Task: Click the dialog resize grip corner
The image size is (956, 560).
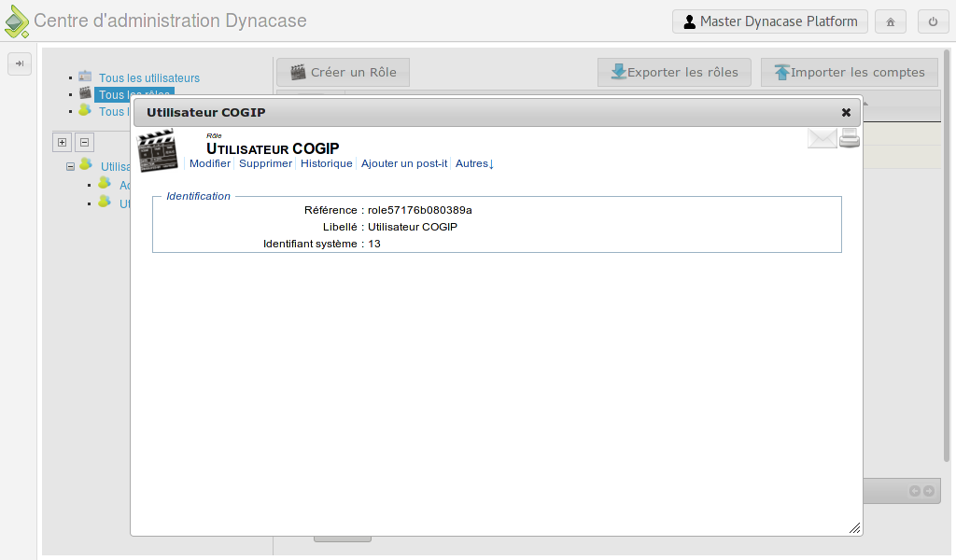Action: point(855,527)
